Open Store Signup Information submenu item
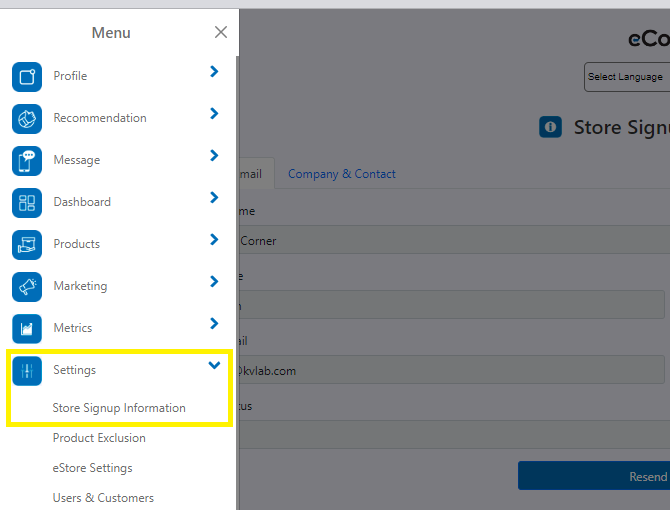670x510 pixels. 119,408
